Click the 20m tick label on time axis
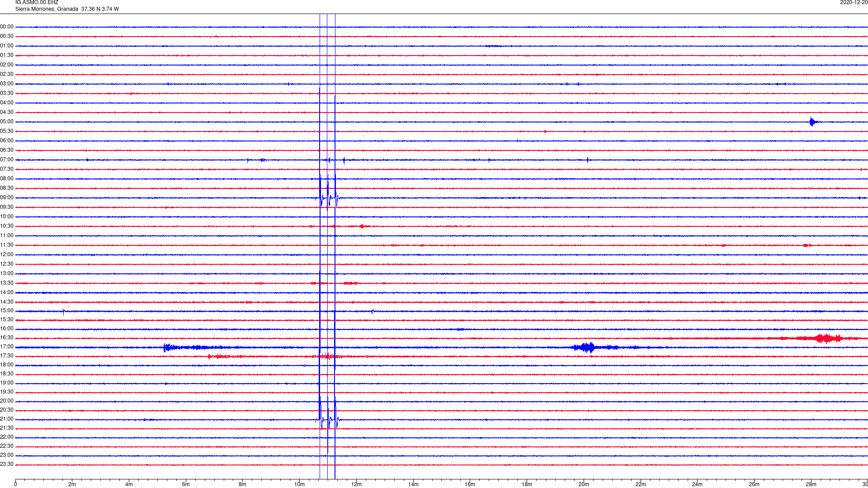Image resolution: width=868 pixels, height=488 pixels. click(584, 484)
